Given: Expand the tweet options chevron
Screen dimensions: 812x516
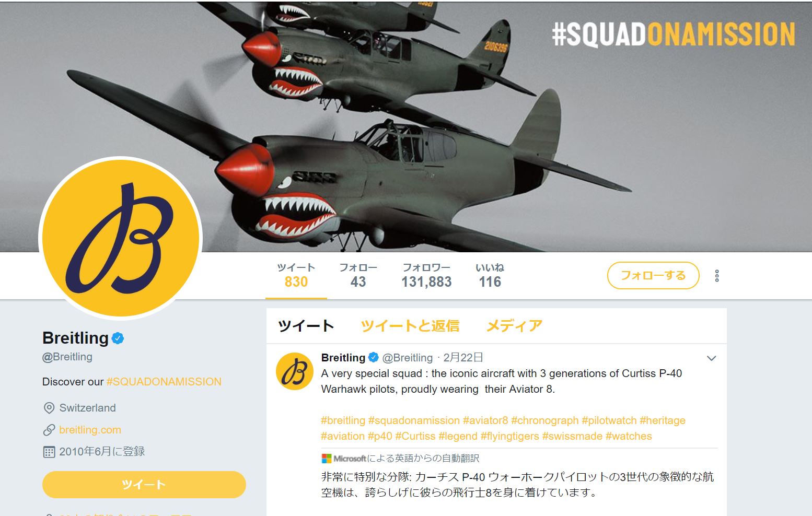Looking at the screenshot, I should pyautogui.click(x=711, y=358).
